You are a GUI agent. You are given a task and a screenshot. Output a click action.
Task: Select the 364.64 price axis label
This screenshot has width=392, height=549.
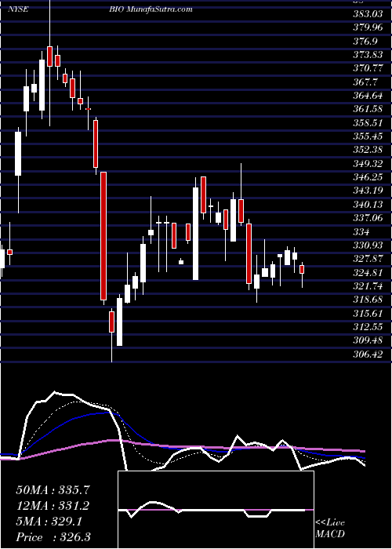pyautogui.click(x=366, y=96)
